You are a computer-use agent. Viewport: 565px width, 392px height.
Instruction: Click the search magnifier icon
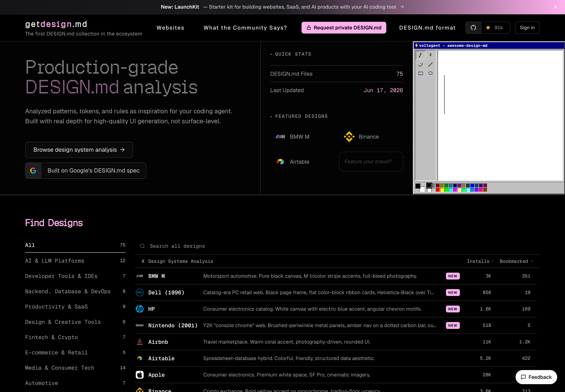tap(142, 246)
